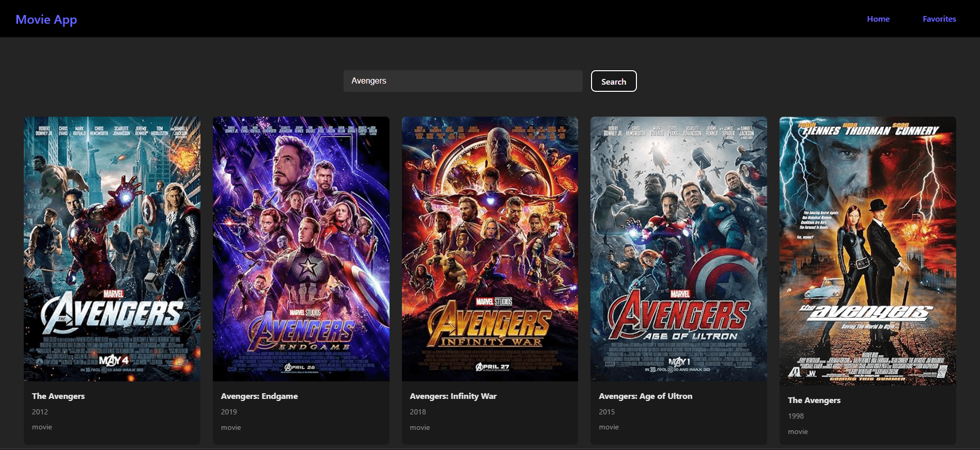Click the Movie App logo
The width and height of the screenshot is (980, 450).
46,20
